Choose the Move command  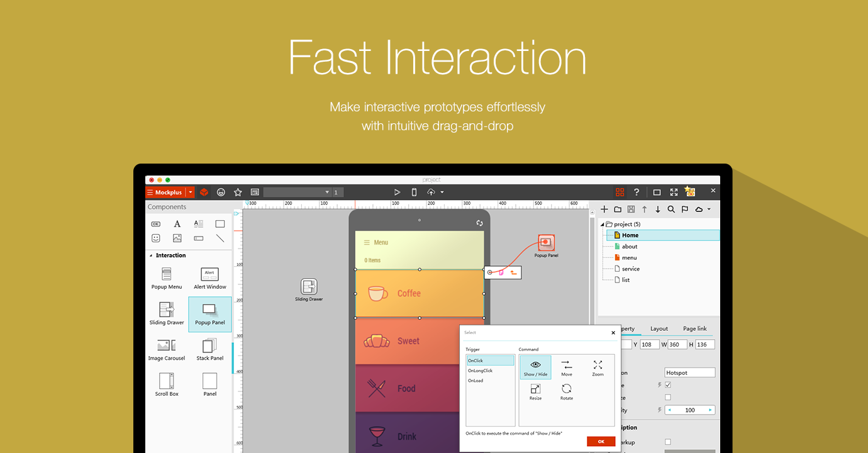click(x=567, y=368)
